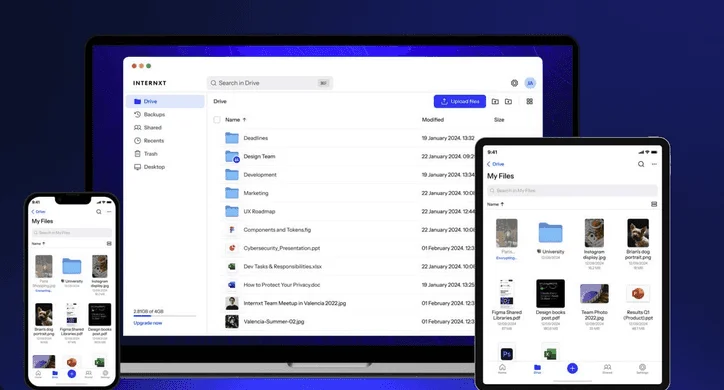Screen dimensions: 724x390
Task: Click the Figma icon of Components and Tokens.fig
Action: [232, 230]
